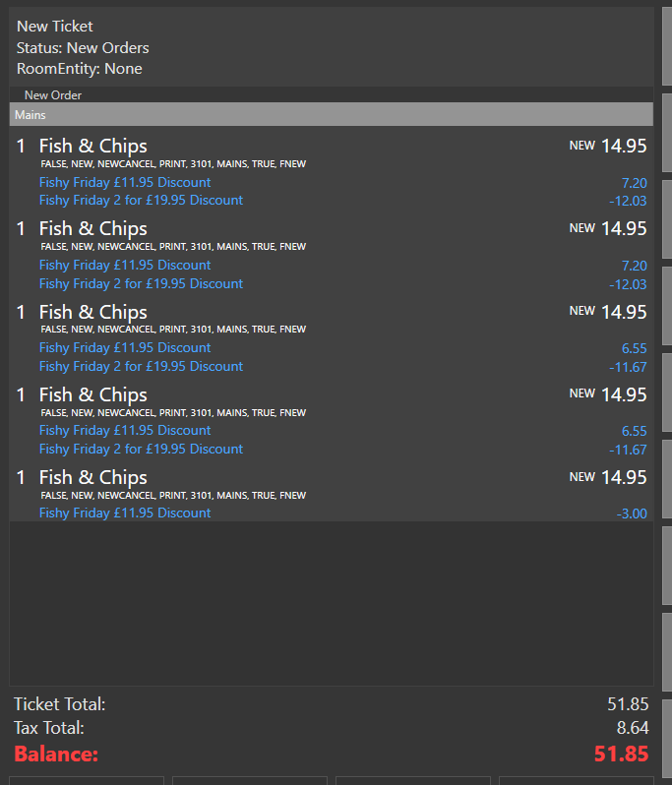Screen dimensions: 672x785
Task: Open the New Ticket header area
Action: point(331,47)
